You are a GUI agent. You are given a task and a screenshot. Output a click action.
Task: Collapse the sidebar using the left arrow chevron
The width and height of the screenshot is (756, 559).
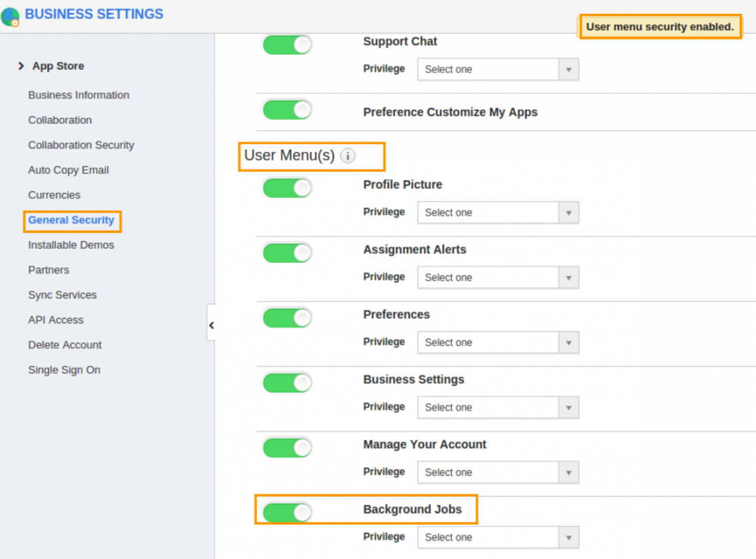[x=212, y=324]
